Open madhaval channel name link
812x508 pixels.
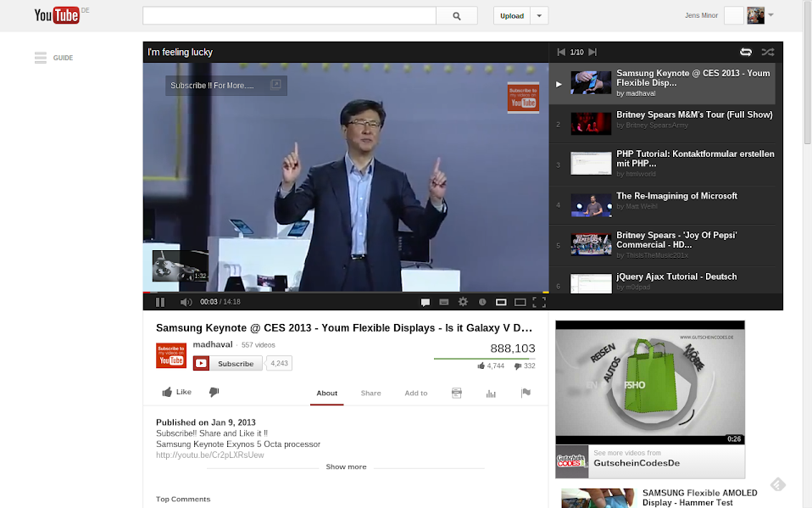click(213, 344)
